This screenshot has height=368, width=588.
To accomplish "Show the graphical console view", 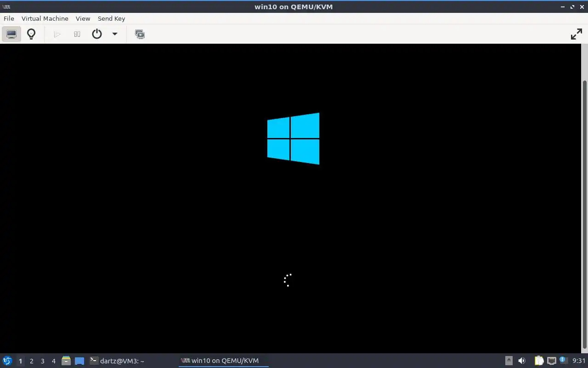I will point(11,34).
